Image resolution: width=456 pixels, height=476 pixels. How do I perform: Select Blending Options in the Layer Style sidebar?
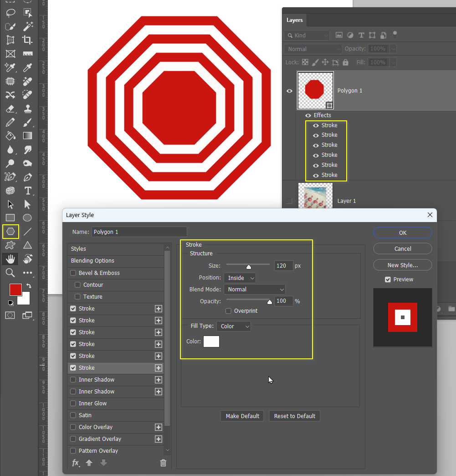pos(92,261)
